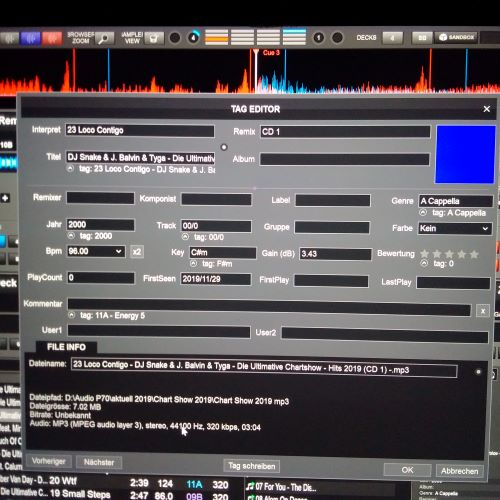This screenshot has height=500, width=500.
Task: Apply tag value to Titel via arrow icon
Action: [70, 169]
